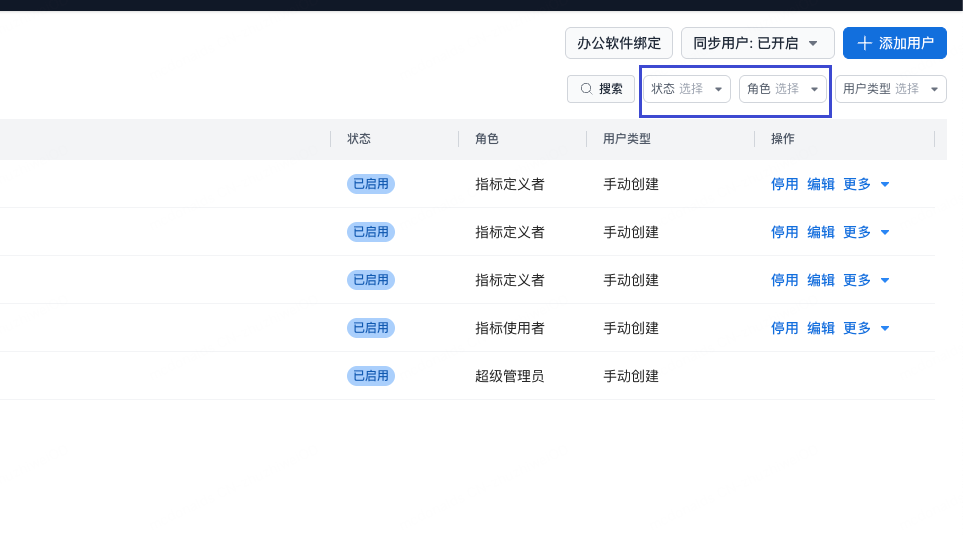Screen dimensions: 963x536
Task: Click 编辑 in the second user row
Action: point(821,232)
